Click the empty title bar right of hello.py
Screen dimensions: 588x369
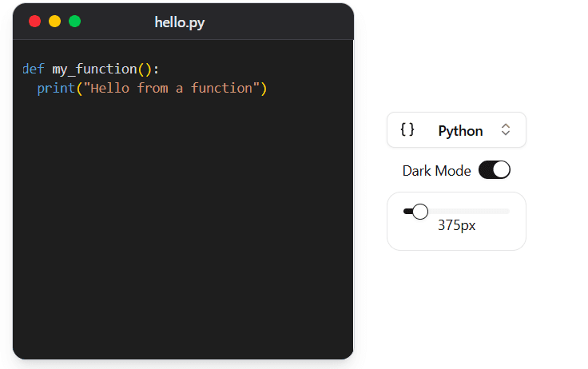click(x=280, y=22)
